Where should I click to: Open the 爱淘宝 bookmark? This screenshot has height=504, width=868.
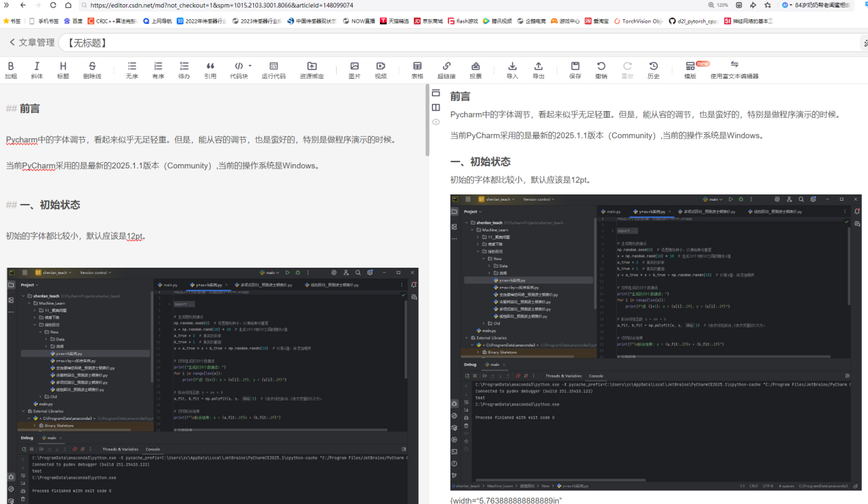(x=597, y=21)
